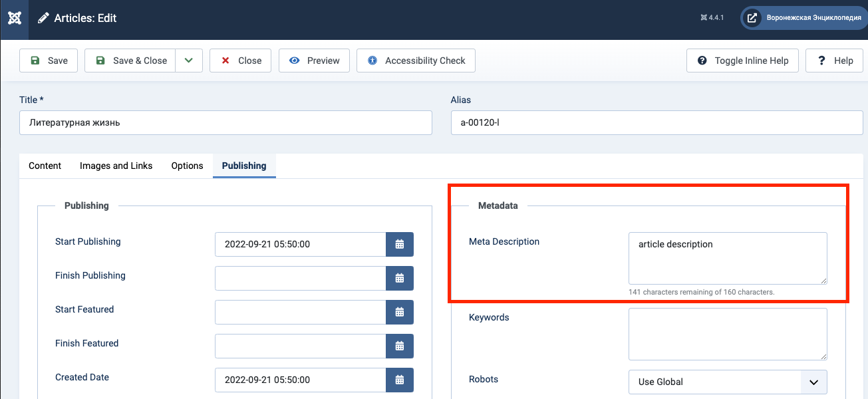Preview the article with eye button
Screen dimensions: 868x399
point(315,61)
